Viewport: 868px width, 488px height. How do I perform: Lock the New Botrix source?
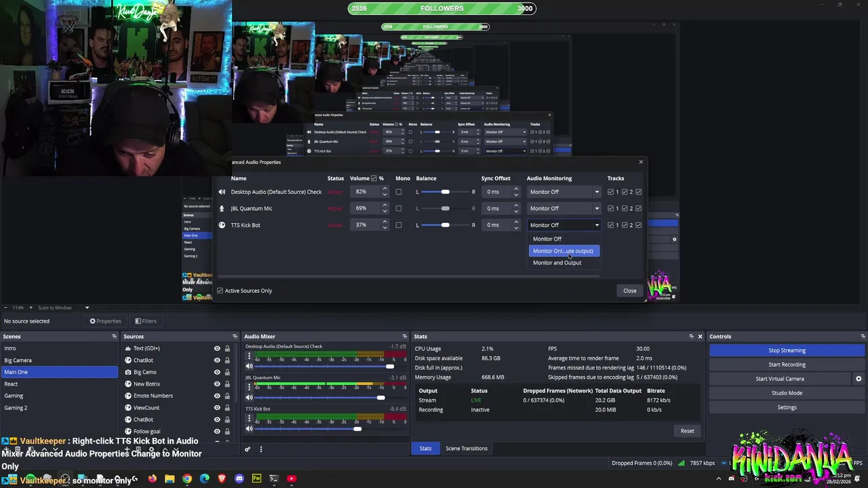[x=227, y=384]
